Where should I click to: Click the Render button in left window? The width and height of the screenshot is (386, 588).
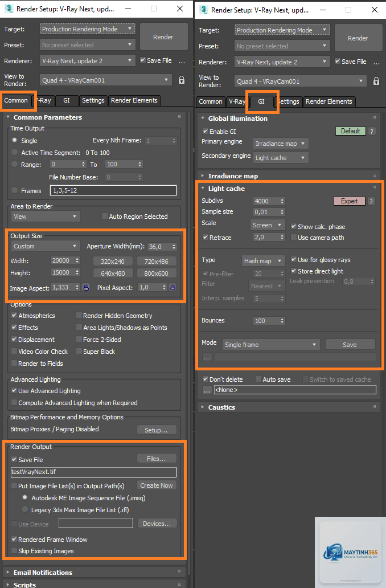tap(163, 36)
